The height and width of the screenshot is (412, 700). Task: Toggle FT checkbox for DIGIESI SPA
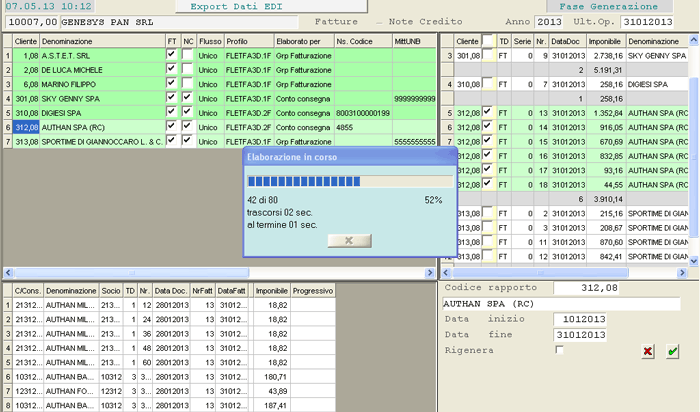[171, 112]
